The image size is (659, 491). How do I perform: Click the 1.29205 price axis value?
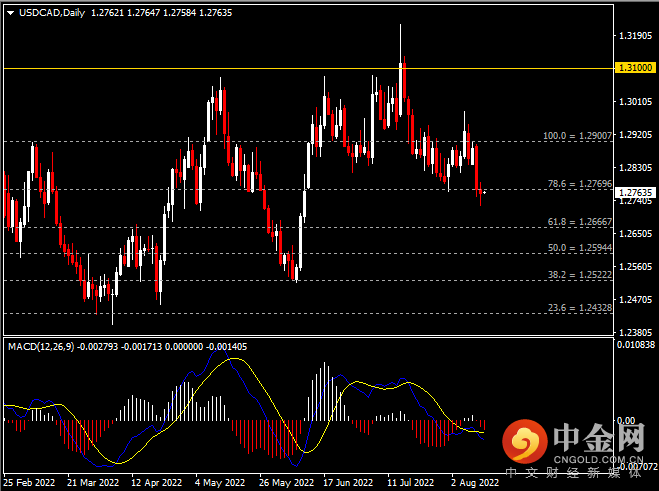pyautogui.click(x=635, y=135)
